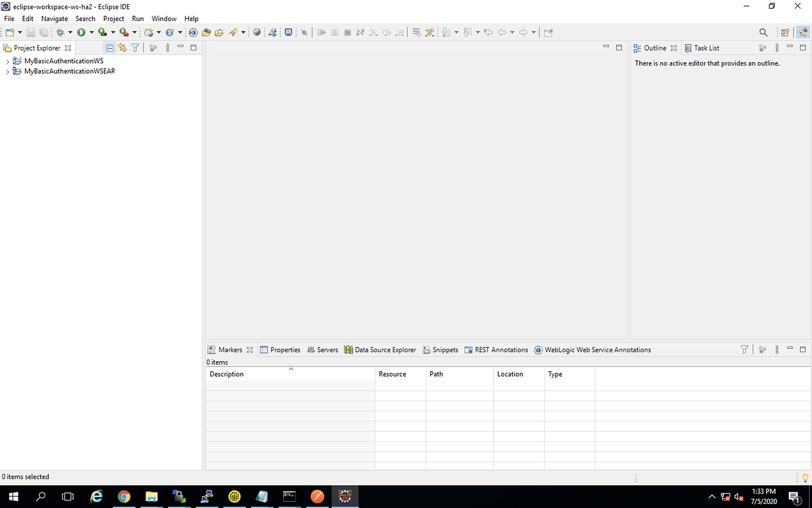Expand the MyBasicAuthenticationWSEAR project
Screen dimensions: 812x508
pyautogui.click(x=8, y=71)
